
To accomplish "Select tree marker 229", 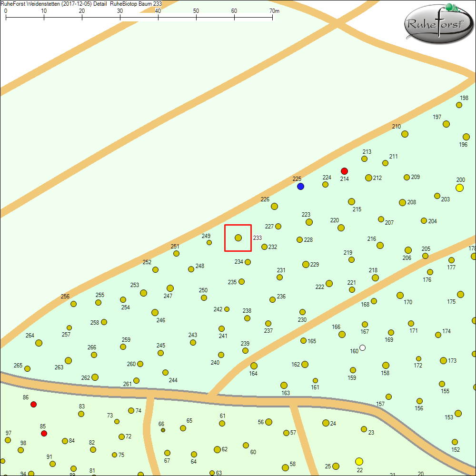I will [306, 264].
